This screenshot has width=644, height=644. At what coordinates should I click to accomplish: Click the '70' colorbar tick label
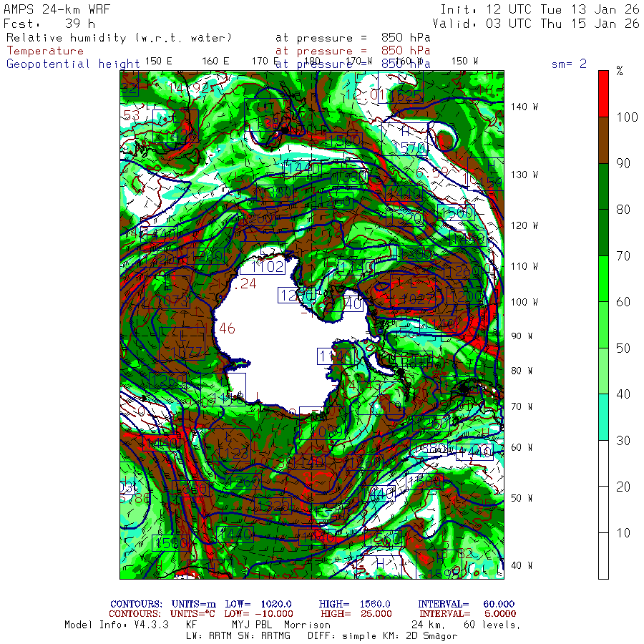pyautogui.click(x=623, y=256)
